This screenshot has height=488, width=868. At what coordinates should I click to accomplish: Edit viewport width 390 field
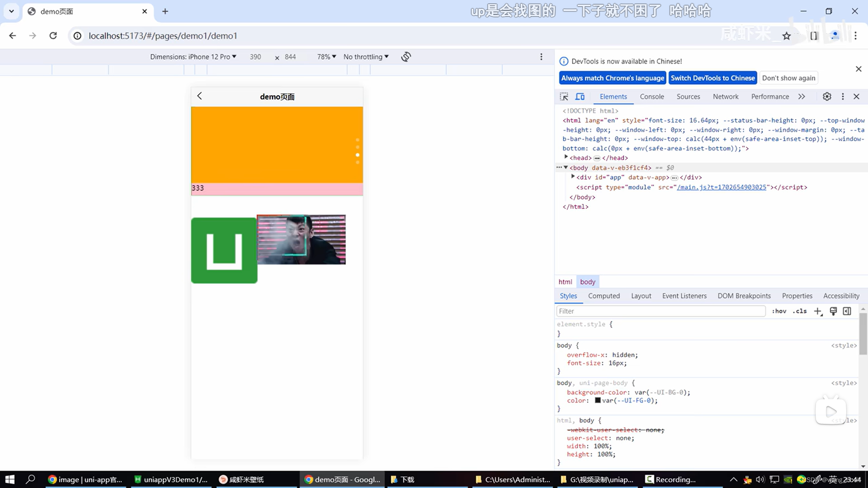(256, 56)
